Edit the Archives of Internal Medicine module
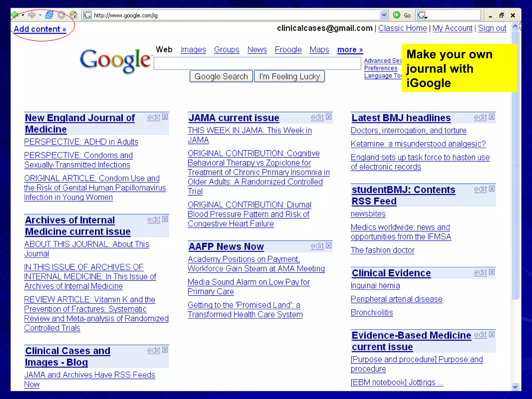532x399 pixels. tap(154, 220)
